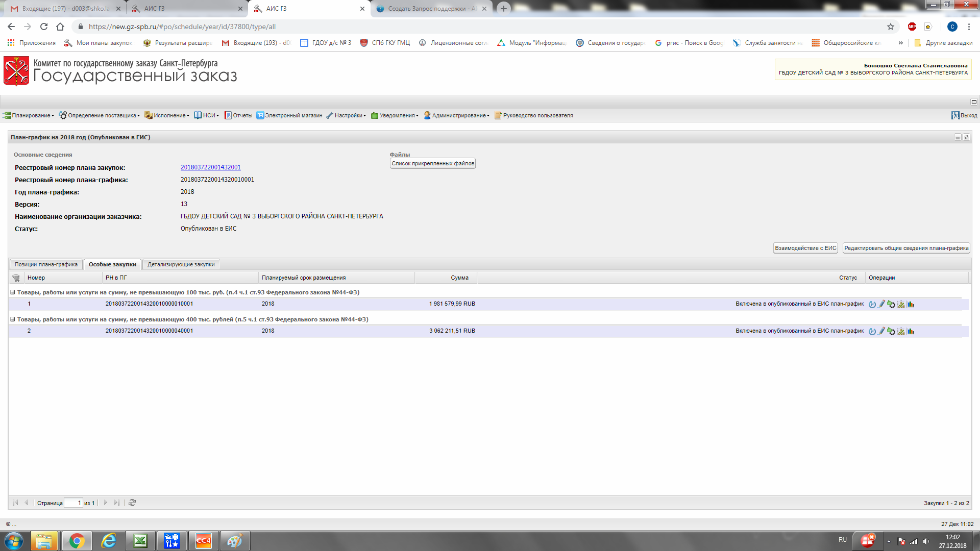This screenshot has height=551, width=980.
Task: Select the 1 981 579,99 RUB sum cell
Action: (x=452, y=304)
